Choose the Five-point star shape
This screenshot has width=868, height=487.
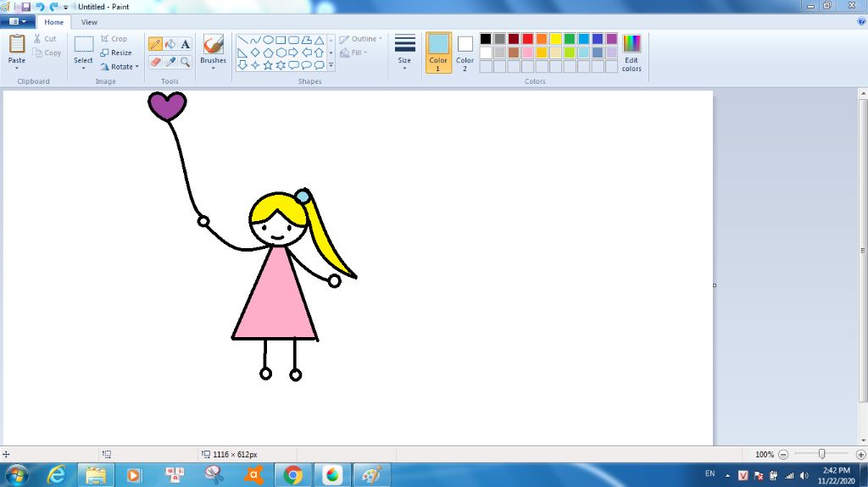[268, 65]
